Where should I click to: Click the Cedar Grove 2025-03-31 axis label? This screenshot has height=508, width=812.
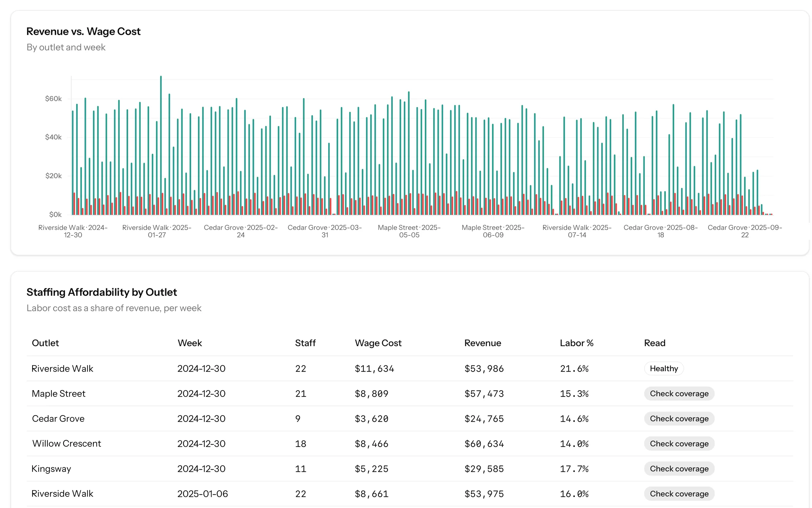tap(325, 231)
